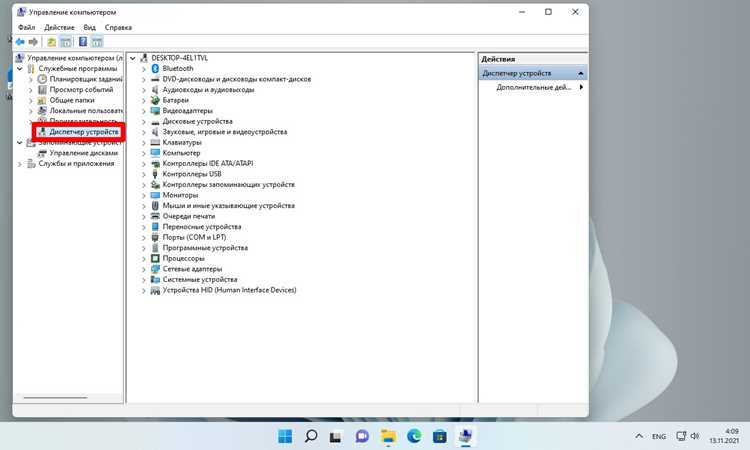Select Просмотр событий tree item
This screenshot has width=750, height=450.
81,89
